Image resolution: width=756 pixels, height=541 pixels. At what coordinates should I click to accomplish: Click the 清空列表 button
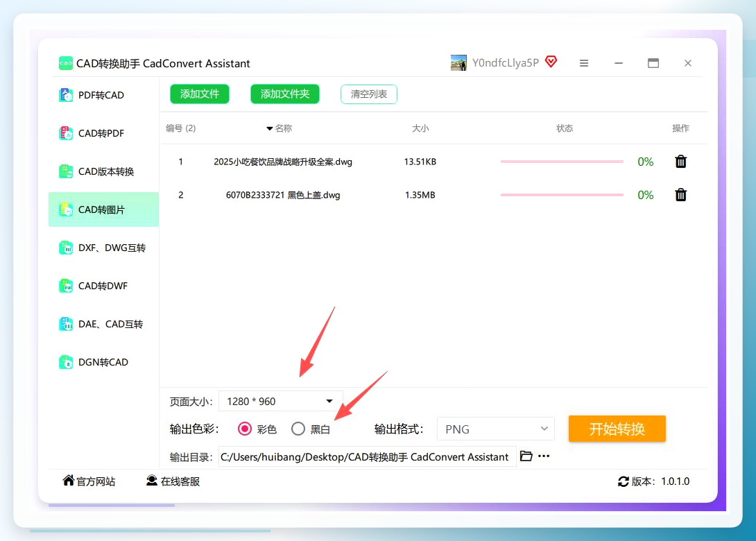pos(369,94)
